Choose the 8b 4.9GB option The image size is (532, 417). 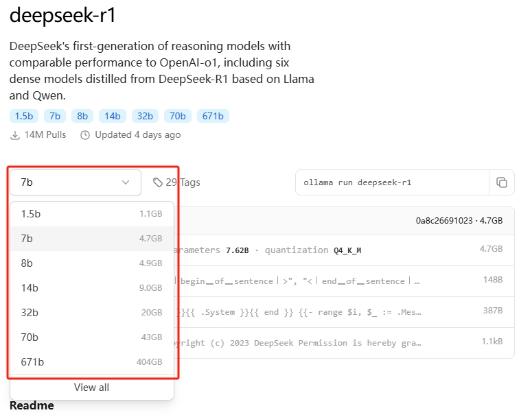[x=92, y=263]
